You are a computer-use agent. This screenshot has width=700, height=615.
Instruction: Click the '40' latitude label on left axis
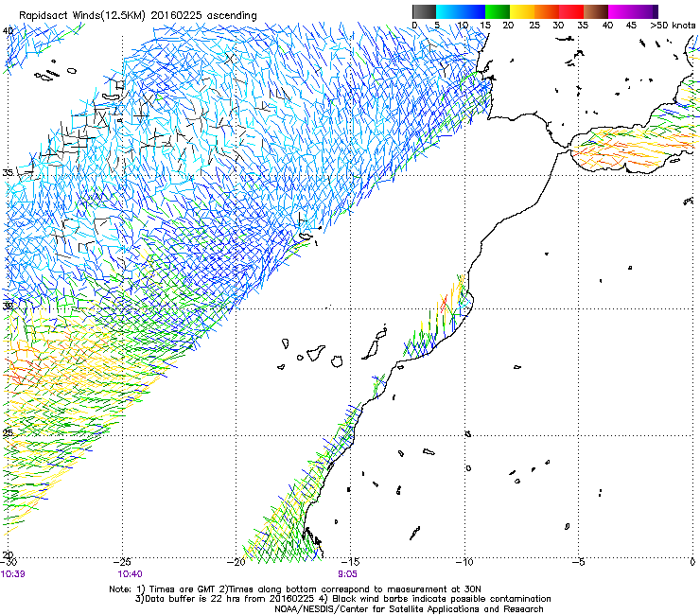click(x=8, y=31)
